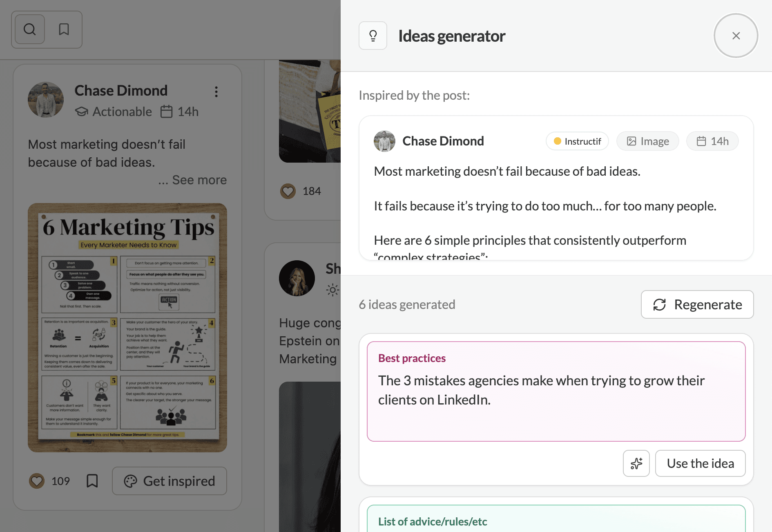Click the search magnifier icon
Image resolution: width=772 pixels, height=532 pixels.
(x=30, y=29)
